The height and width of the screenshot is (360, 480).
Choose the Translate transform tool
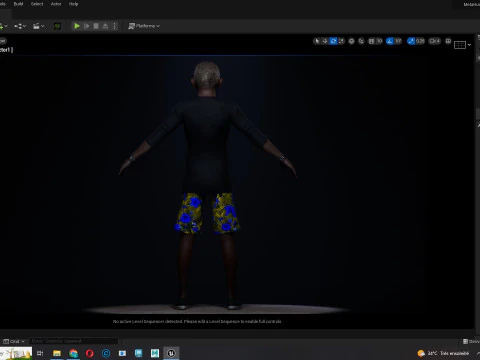(x=325, y=41)
